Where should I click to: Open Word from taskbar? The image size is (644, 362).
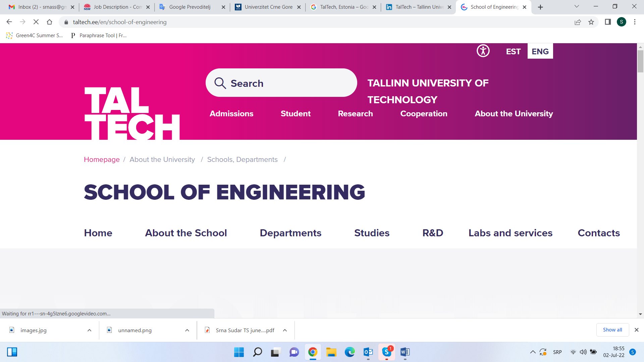[x=405, y=352]
